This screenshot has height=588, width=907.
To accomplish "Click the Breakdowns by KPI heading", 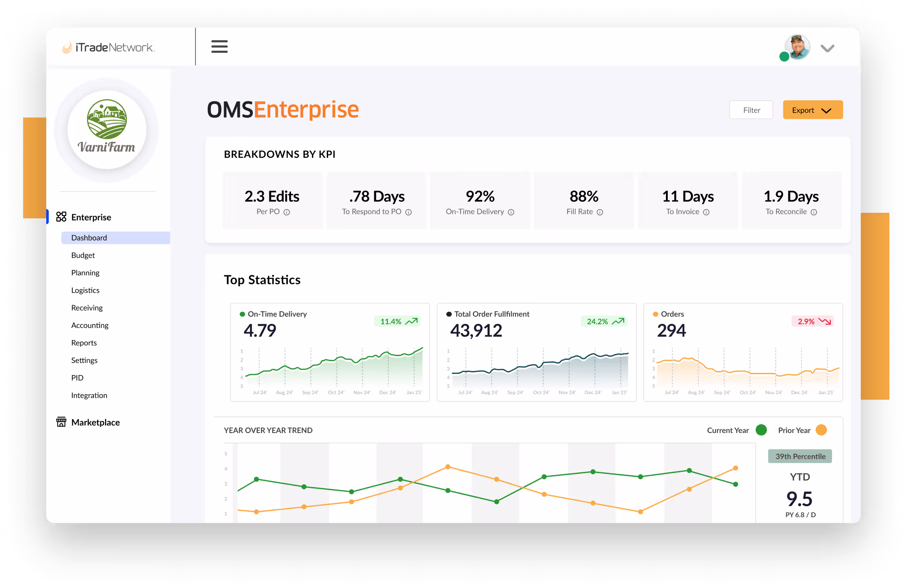I will click(280, 155).
